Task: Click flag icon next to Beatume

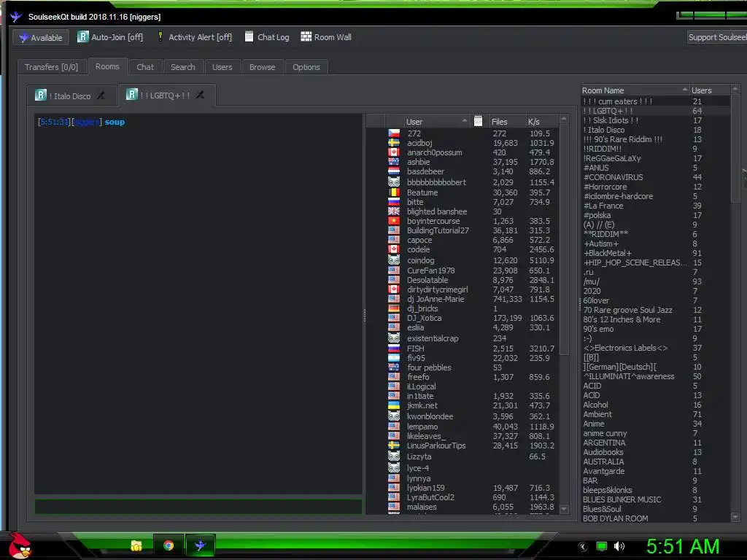Action: pos(394,192)
